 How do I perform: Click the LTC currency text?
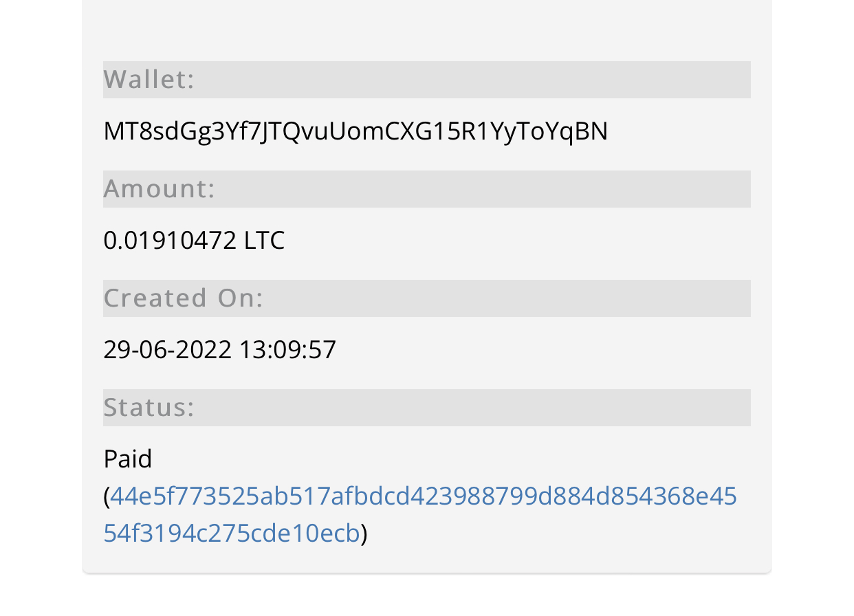pos(264,241)
